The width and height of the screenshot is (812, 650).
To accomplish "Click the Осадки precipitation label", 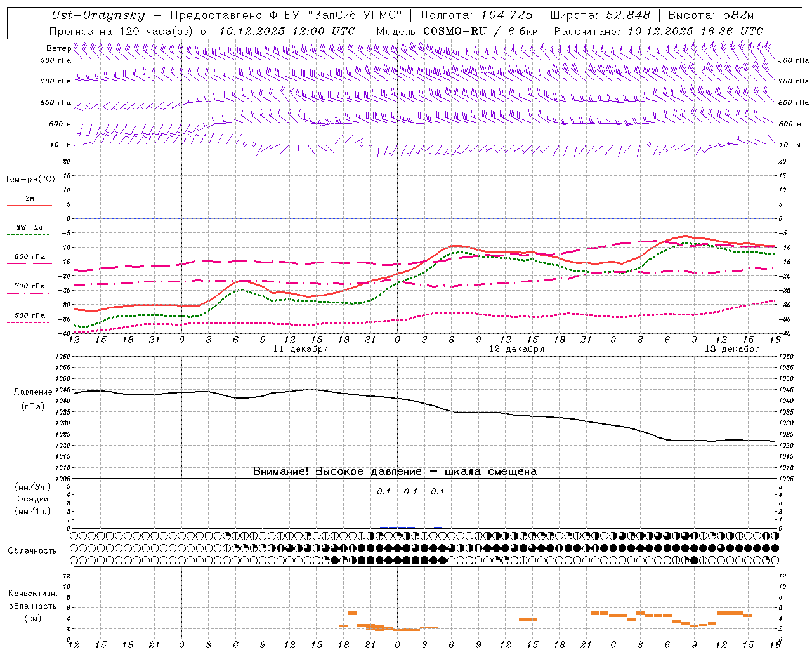I will click(x=32, y=499).
